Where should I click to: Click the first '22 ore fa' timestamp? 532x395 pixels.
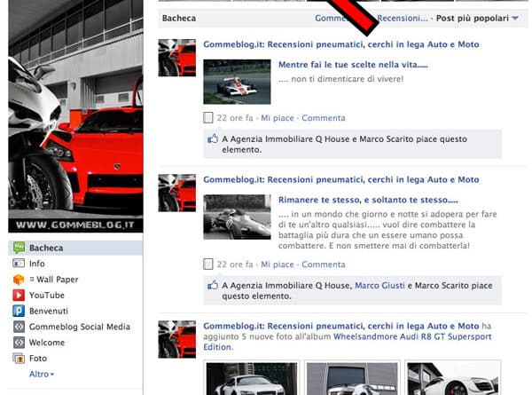[x=235, y=118]
